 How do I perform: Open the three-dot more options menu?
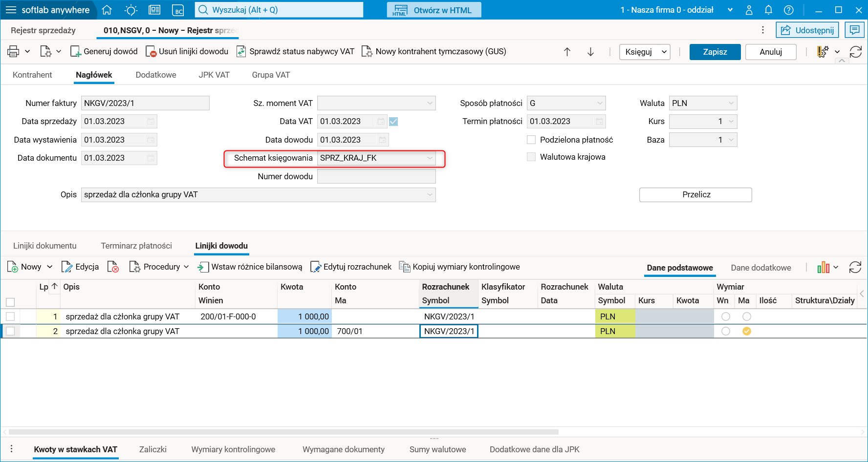click(763, 30)
